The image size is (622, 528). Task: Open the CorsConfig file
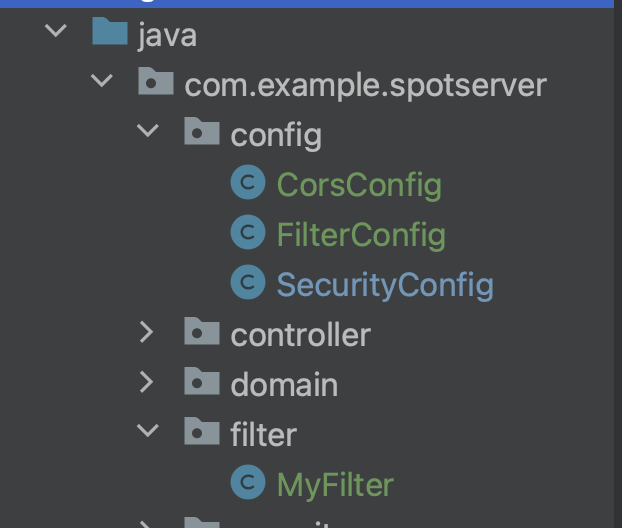tap(359, 185)
